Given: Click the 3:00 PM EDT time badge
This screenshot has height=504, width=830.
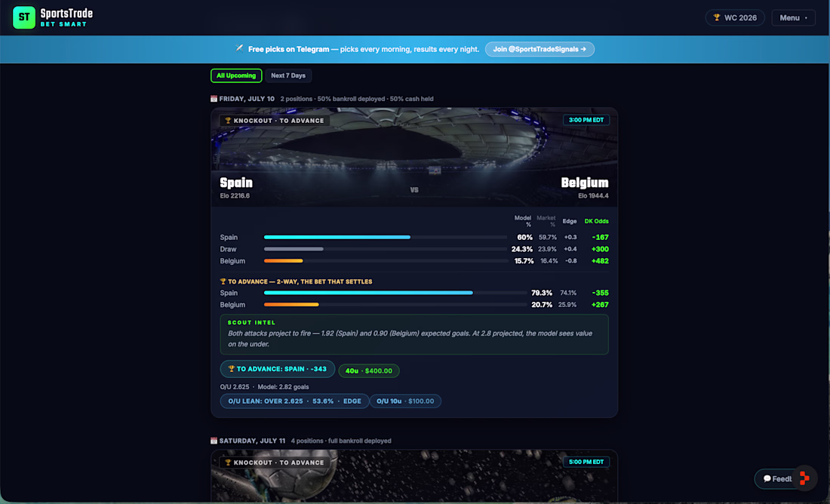Looking at the screenshot, I should click(586, 120).
